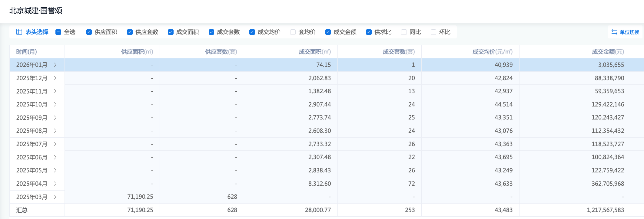Click the 单位切换 button text
Screen dimensions: 644x219
click(629, 32)
